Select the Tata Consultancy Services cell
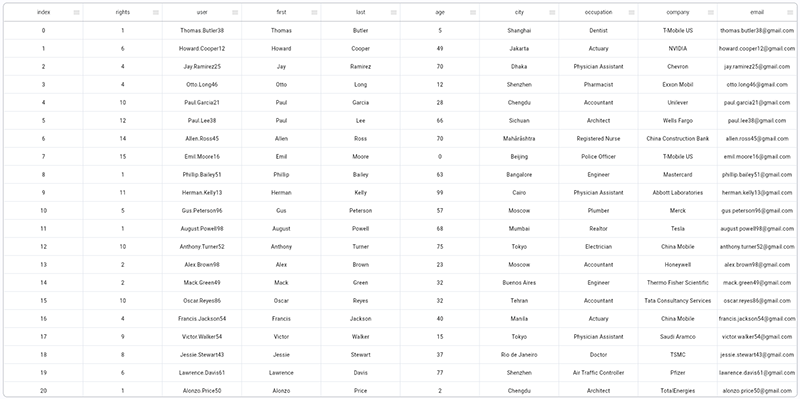The height and width of the screenshot is (399, 800). [678, 301]
